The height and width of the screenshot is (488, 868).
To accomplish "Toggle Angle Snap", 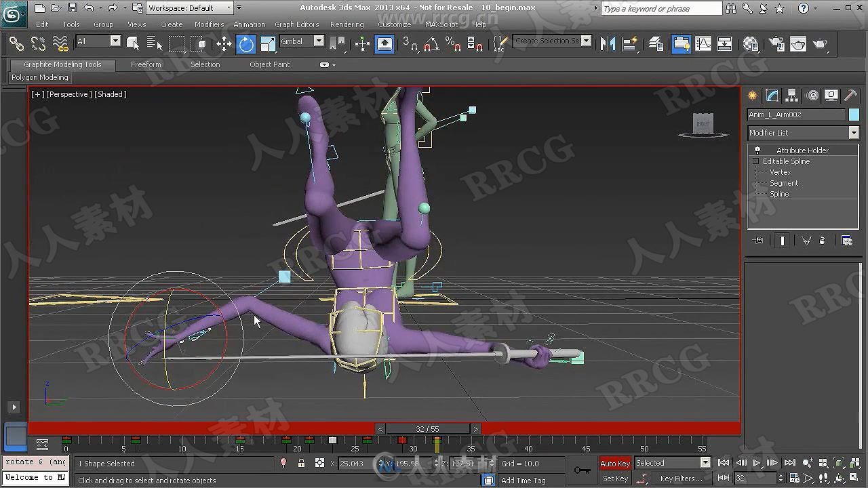I will (431, 44).
